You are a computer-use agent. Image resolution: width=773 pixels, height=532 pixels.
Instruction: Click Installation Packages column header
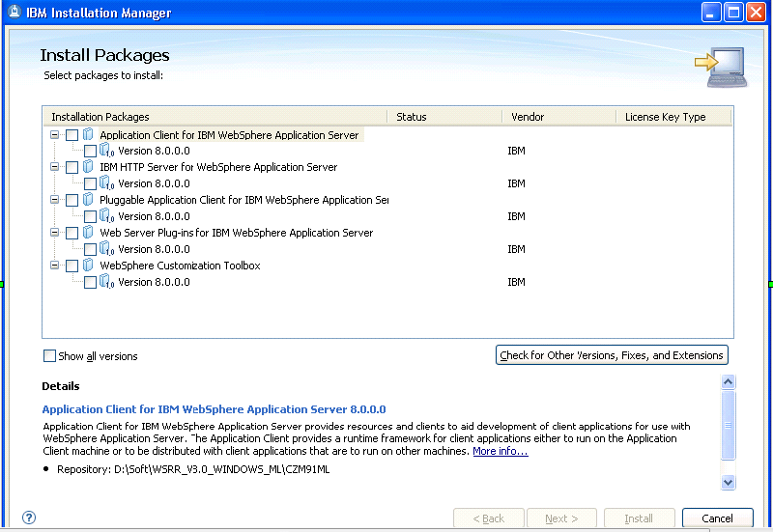215,117
